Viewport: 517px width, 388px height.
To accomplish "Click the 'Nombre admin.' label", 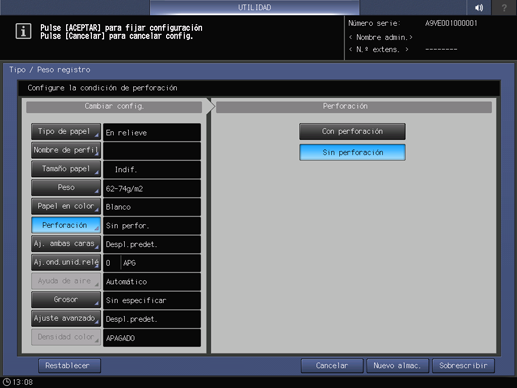I will click(381, 37).
